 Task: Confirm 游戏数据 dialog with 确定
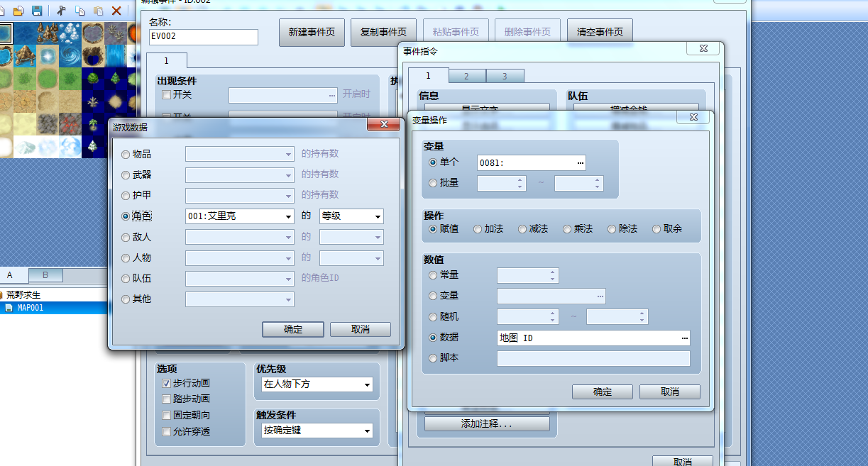pos(293,329)
